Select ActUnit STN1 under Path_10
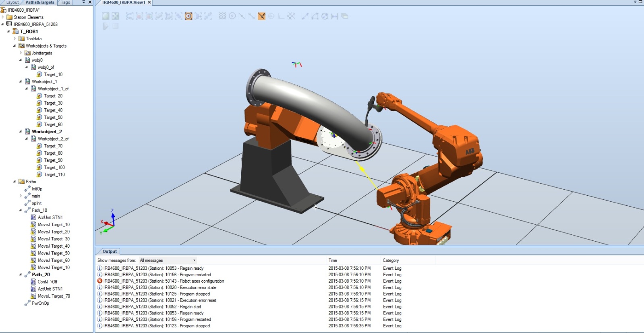Screen dimensions: 644x333 (50, 217)
